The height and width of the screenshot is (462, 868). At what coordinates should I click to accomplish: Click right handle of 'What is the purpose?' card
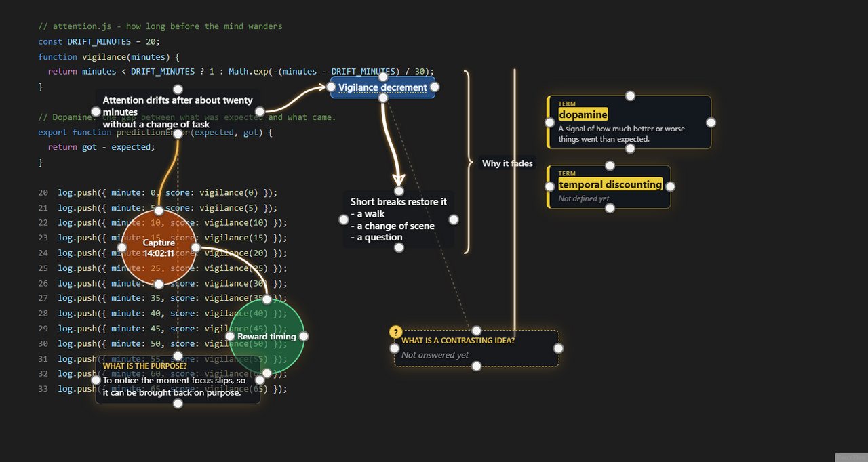tap(260, 380)
